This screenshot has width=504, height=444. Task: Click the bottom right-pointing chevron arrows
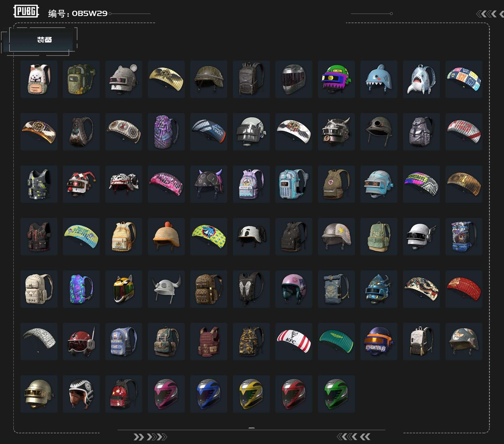[x=150, y=437]
